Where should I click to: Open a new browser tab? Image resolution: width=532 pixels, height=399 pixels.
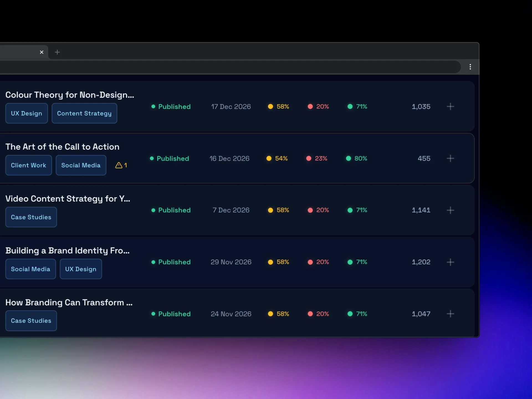click(57, 52)
